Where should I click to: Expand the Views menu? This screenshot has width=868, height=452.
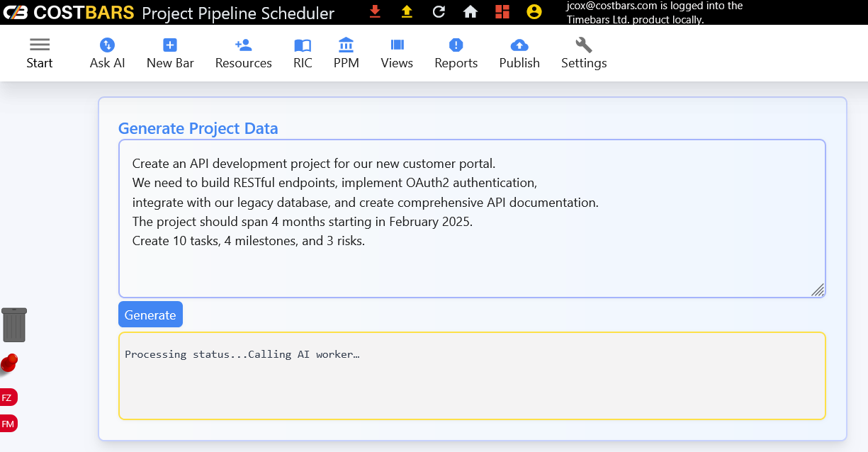(397, 53)
